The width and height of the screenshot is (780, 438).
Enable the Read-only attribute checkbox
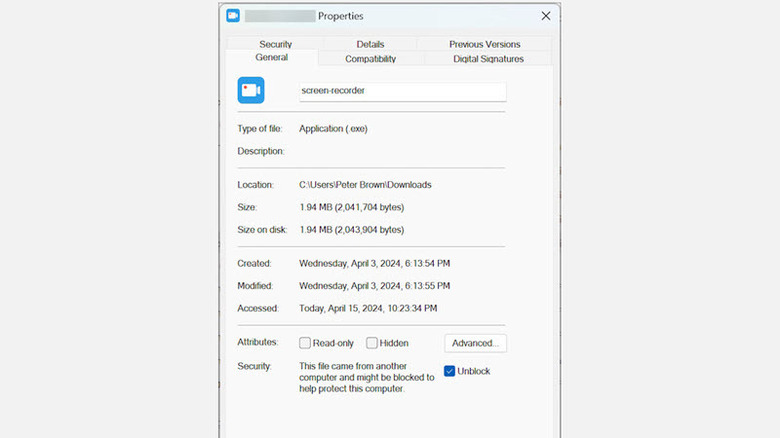(x=305, y=343)
